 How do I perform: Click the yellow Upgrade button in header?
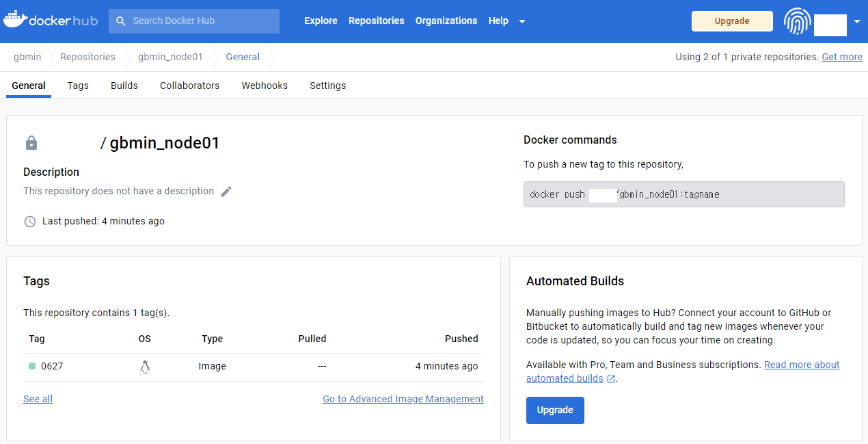tap(732, 21)
